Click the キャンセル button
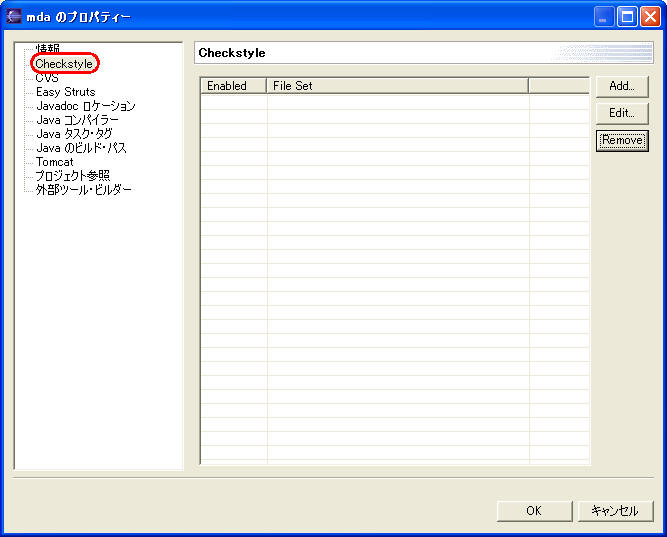667x537 pixels. 615,511
